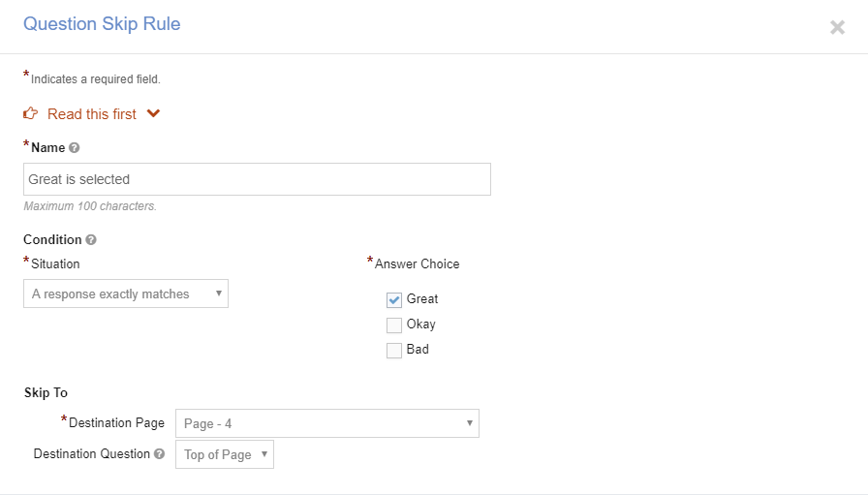Open the Name field help icon
Image resolution: width=868 pixels, height=495 pixels.
click(75, 148)
